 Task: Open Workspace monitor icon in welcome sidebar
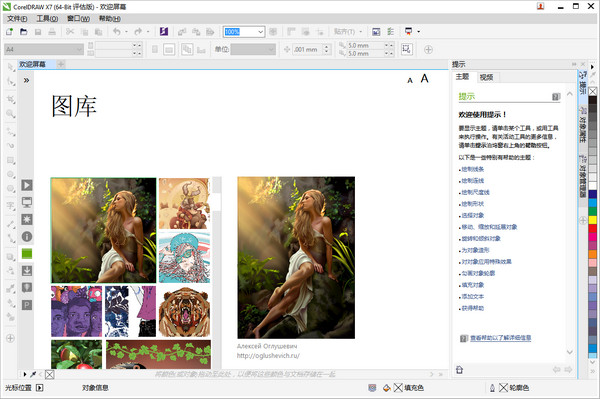[x=27, y=202]
